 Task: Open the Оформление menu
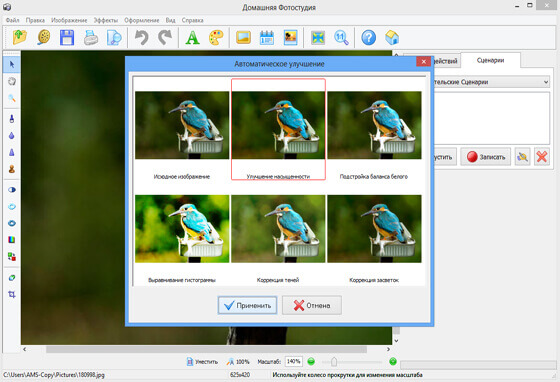(141, 20)
